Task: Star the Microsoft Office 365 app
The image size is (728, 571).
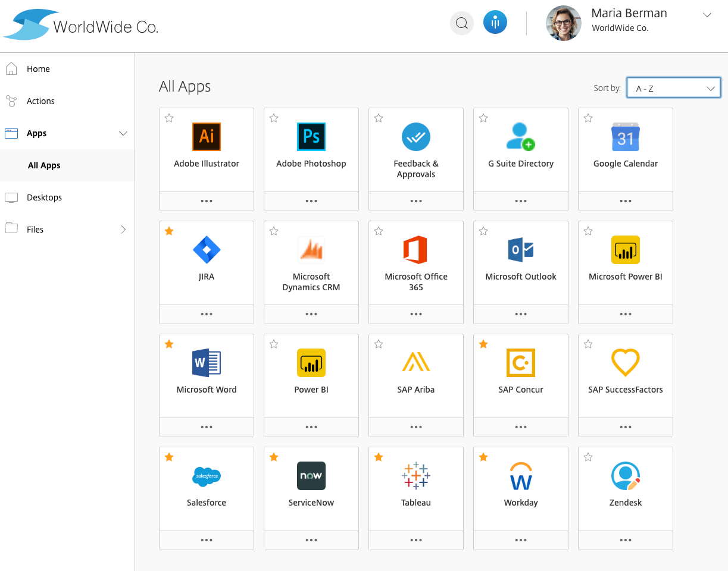Action: coord(379,231)
